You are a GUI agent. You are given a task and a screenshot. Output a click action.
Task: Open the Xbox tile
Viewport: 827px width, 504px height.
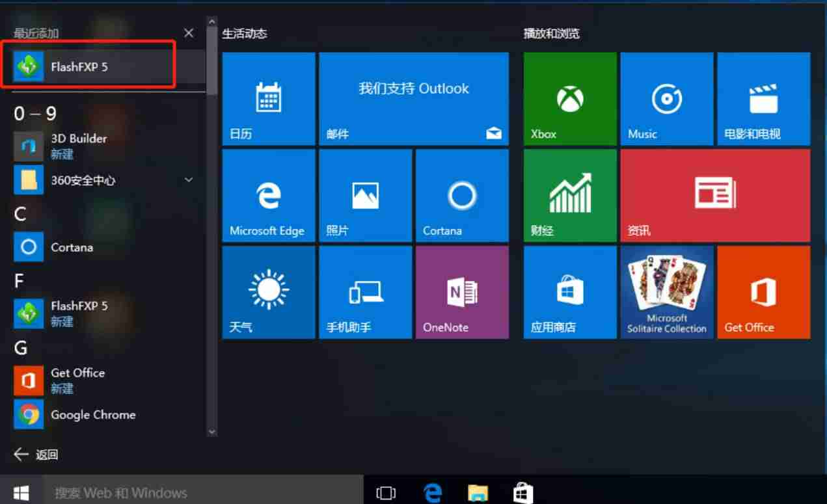coord(570,99)
